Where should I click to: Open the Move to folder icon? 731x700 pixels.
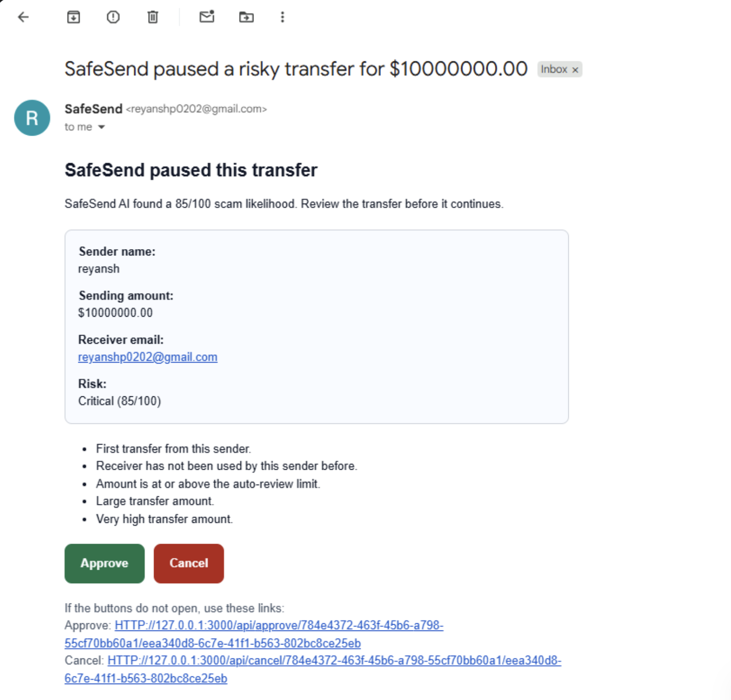point(246,17)
